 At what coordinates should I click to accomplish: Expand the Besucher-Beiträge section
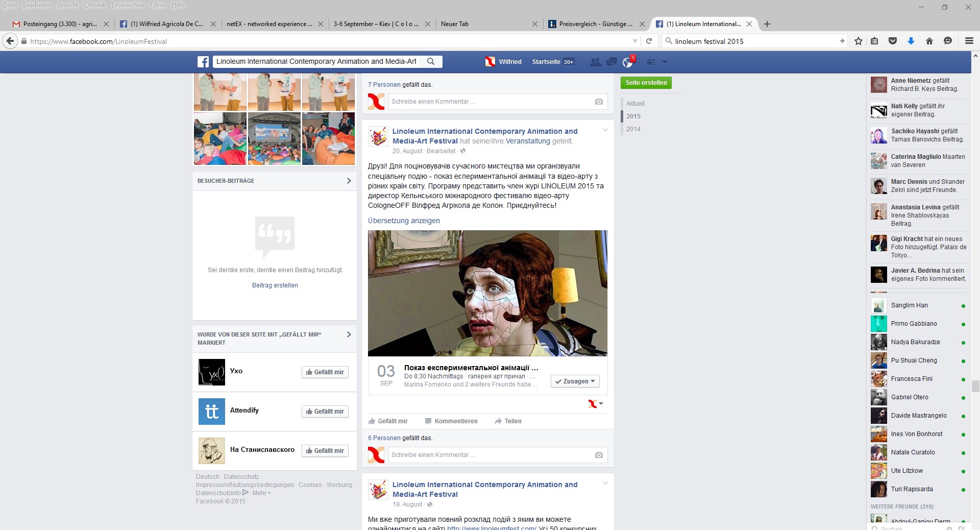(x=349, y=181)
